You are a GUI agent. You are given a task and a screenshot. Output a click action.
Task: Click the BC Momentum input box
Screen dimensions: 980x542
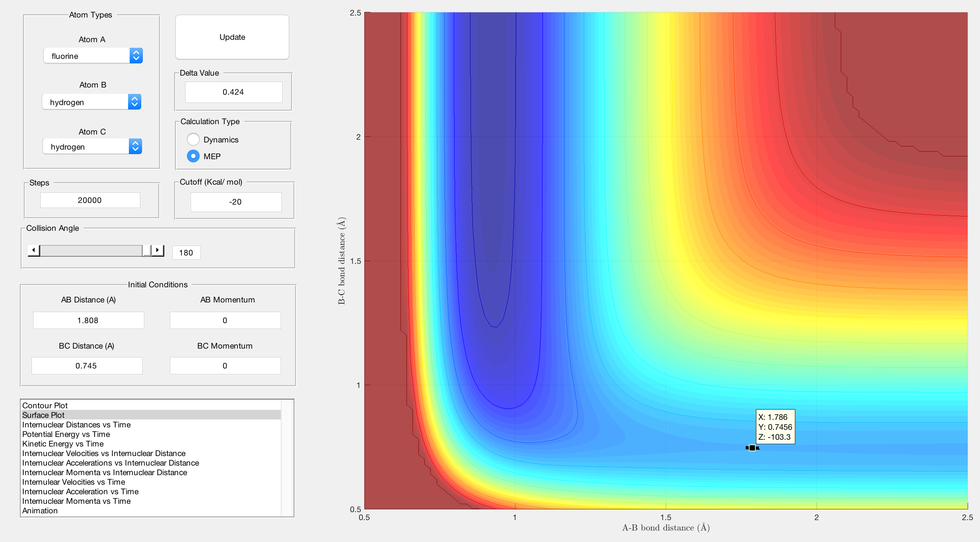225,366
